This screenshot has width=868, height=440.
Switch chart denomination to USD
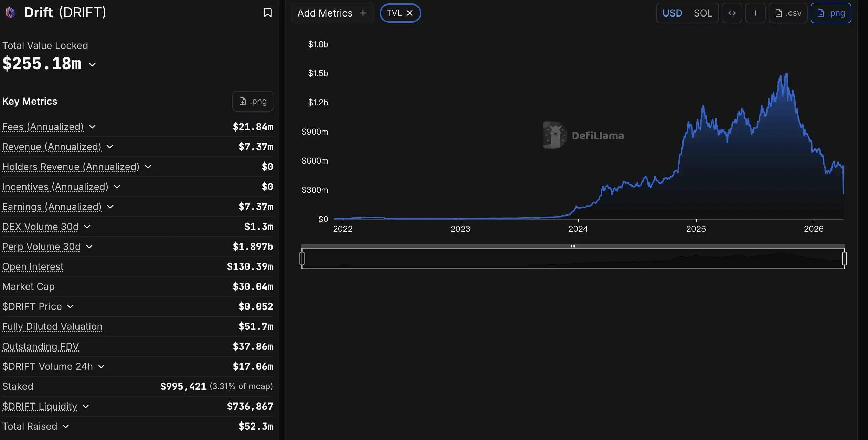coord(672,13)
